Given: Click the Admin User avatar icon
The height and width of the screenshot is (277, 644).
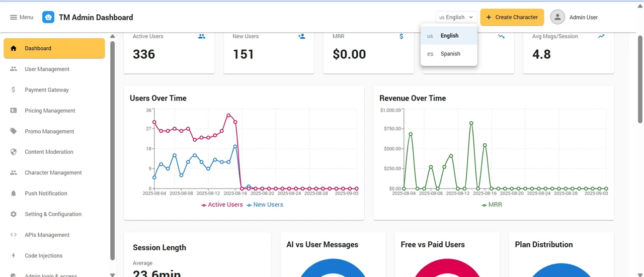Looking at the screenshot, I should [557, 17].
